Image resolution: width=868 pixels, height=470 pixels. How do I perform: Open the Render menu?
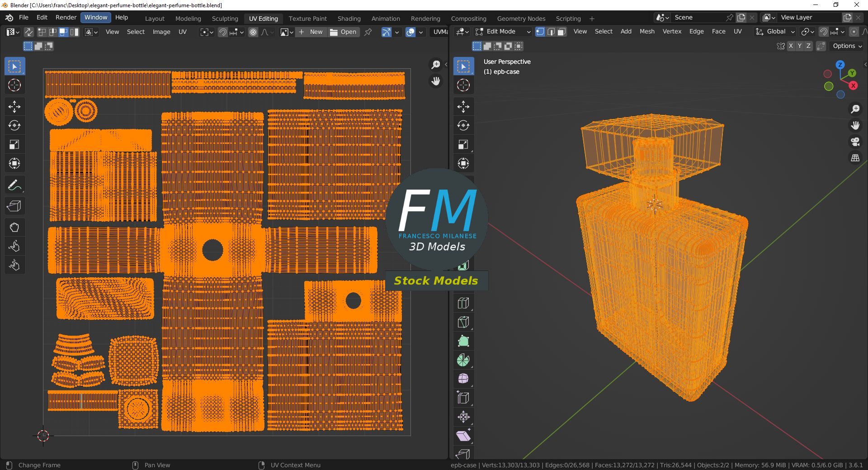[x=66, y=18]
